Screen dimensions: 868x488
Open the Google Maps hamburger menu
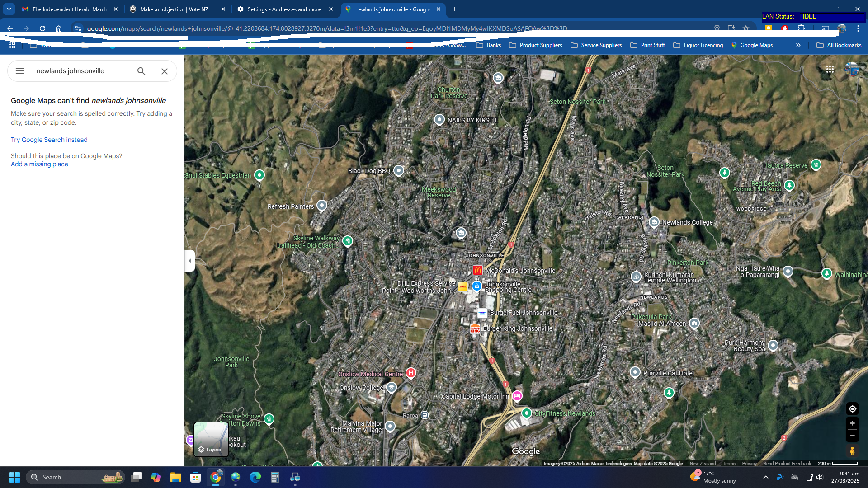[20, 71]
